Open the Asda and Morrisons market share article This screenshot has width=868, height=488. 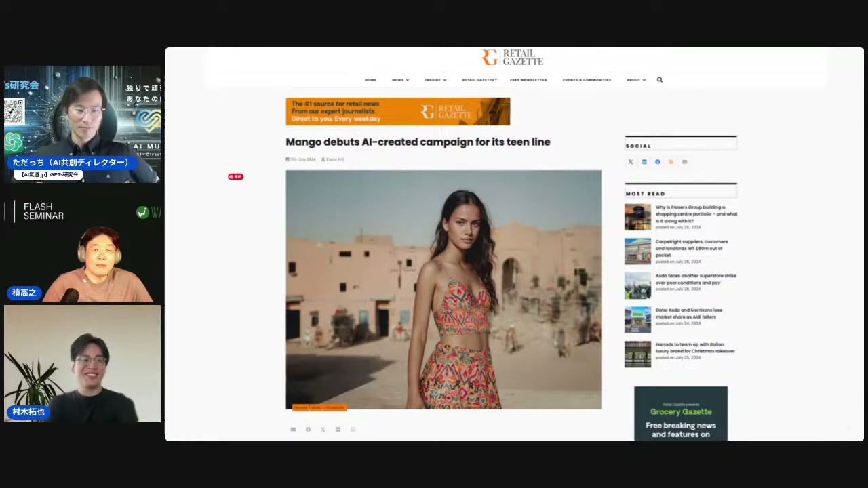pos(689,313)
